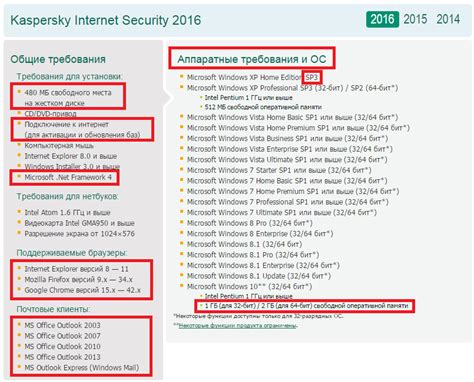Select 'Windows Installer 3.0 и выше' line

(x=72, y=166)
